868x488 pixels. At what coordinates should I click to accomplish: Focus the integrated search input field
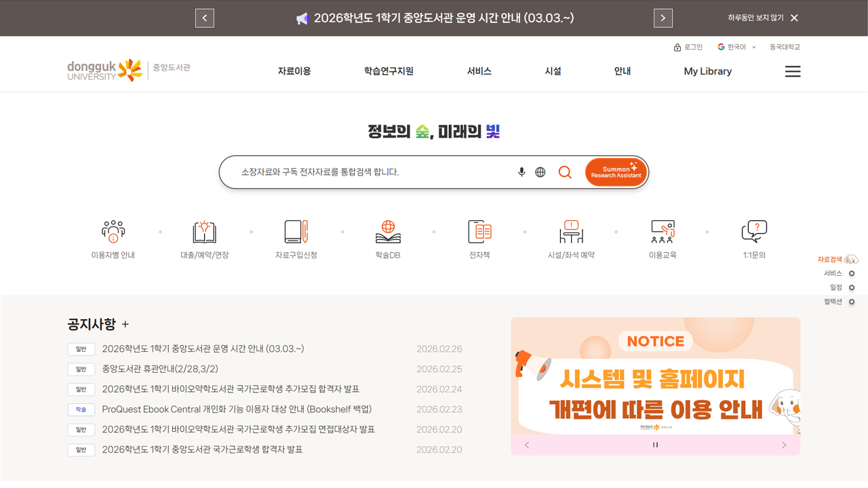[373, 172]
